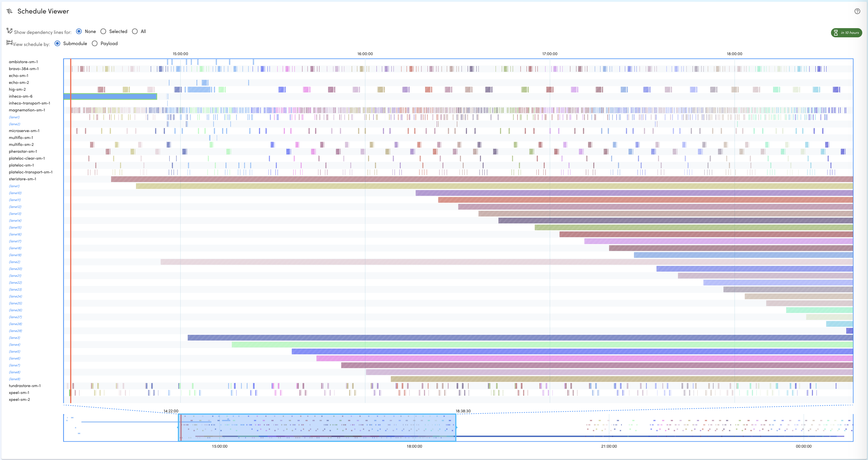Click the hourglass icon in the green badge
This screenshot has width=868, height=460.
(x=836, y=33)
